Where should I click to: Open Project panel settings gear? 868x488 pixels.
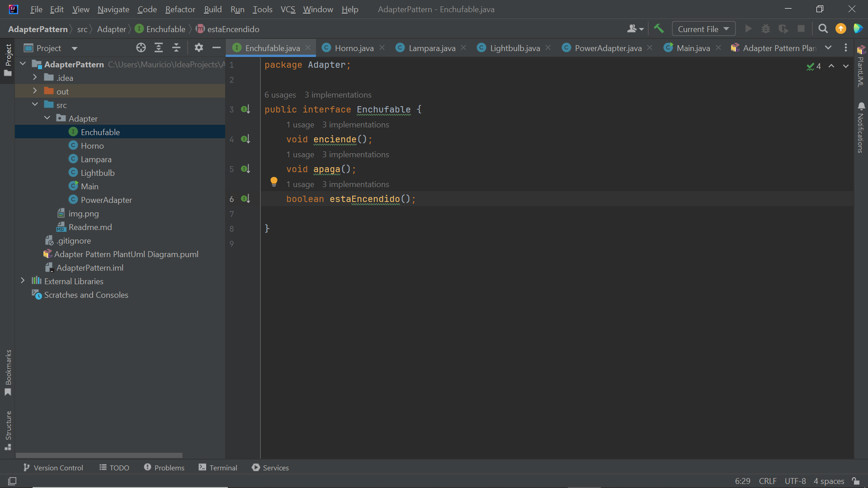click(199, 48)
